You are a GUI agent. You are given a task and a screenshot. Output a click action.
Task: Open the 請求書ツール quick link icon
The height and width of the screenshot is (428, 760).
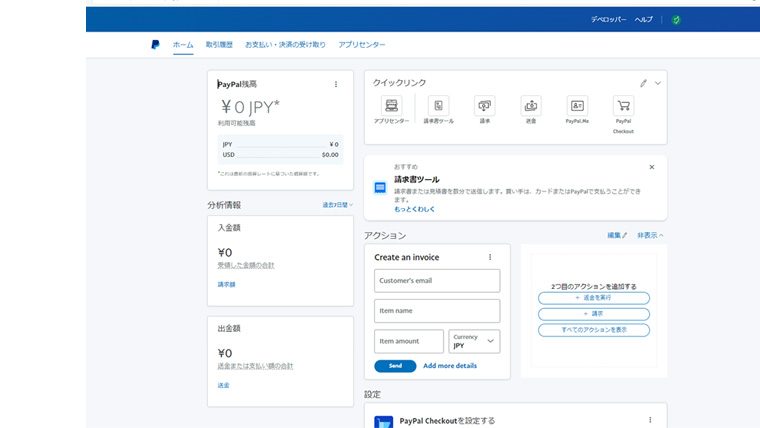[x=438, y=105]
